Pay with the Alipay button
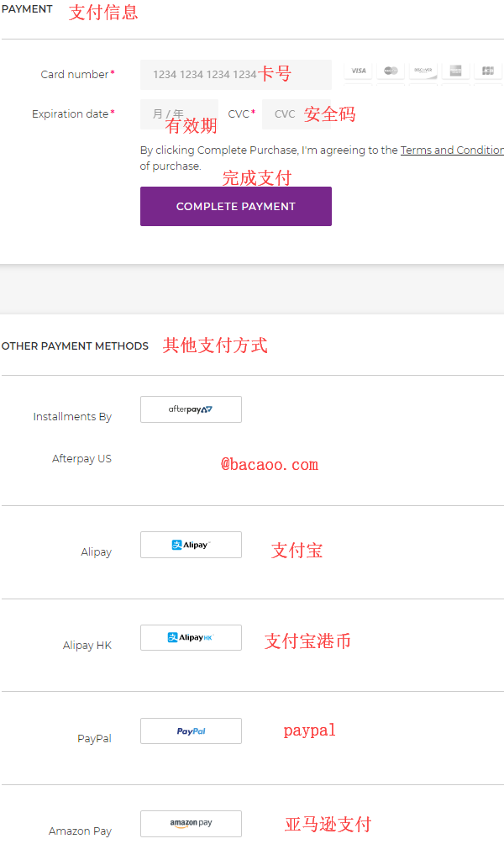 [191, 545]
